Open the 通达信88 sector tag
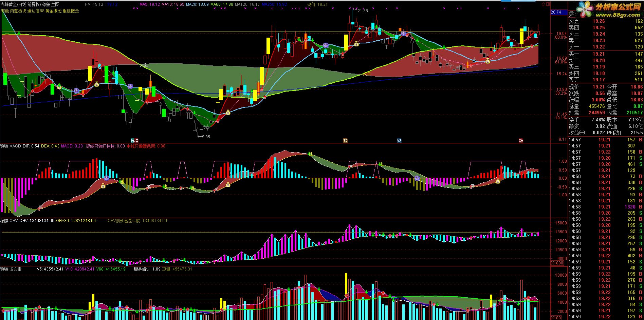 [x=36, y=11]
